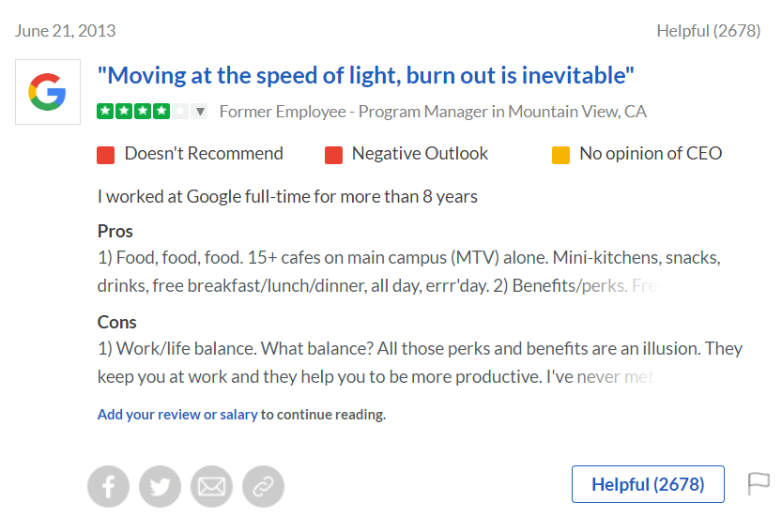Share review via email icon
Screen dimensions: 782x532
[211, 486]
